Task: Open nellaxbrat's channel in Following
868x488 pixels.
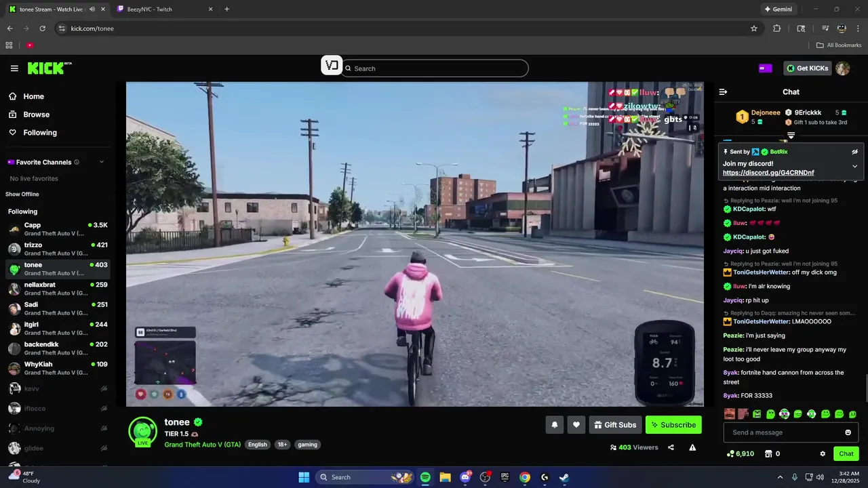Action: [58, 289]
